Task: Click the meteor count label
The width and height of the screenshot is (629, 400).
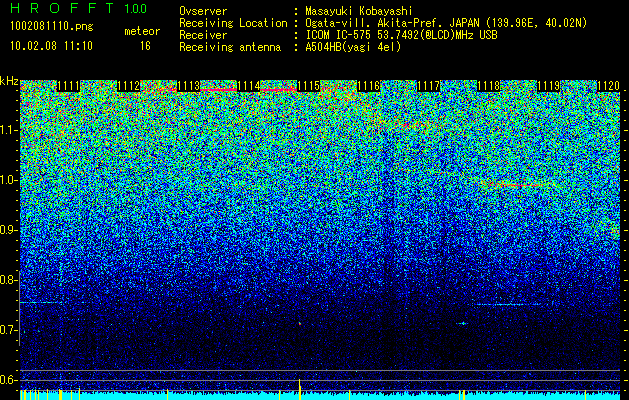Action: click(x=142, y=31)
